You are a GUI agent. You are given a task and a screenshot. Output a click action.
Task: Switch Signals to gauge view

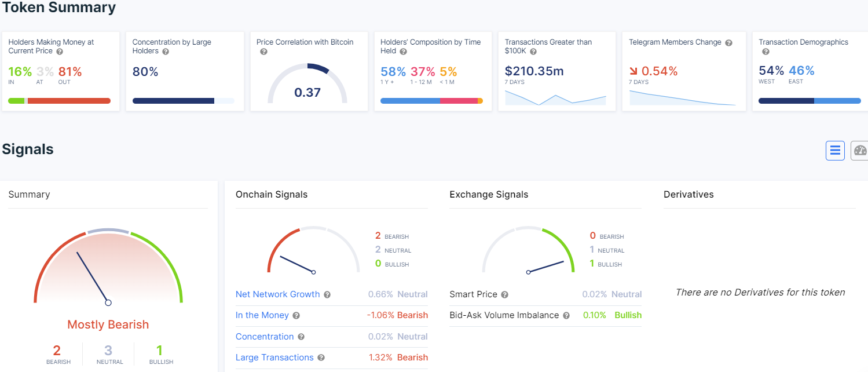click(860, 151)
